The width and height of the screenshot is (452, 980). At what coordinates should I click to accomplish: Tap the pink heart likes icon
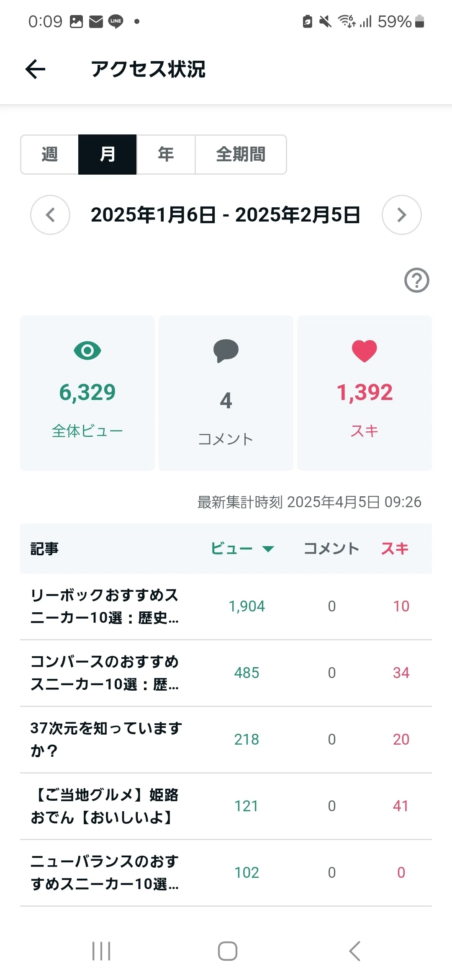[x=365, y=351]
